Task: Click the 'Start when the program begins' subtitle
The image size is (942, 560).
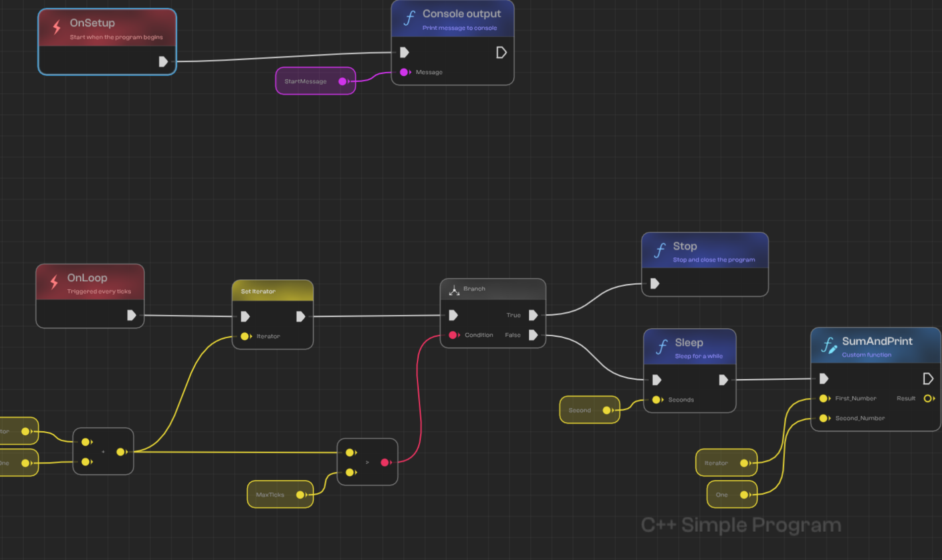Action: coord(116,37)
